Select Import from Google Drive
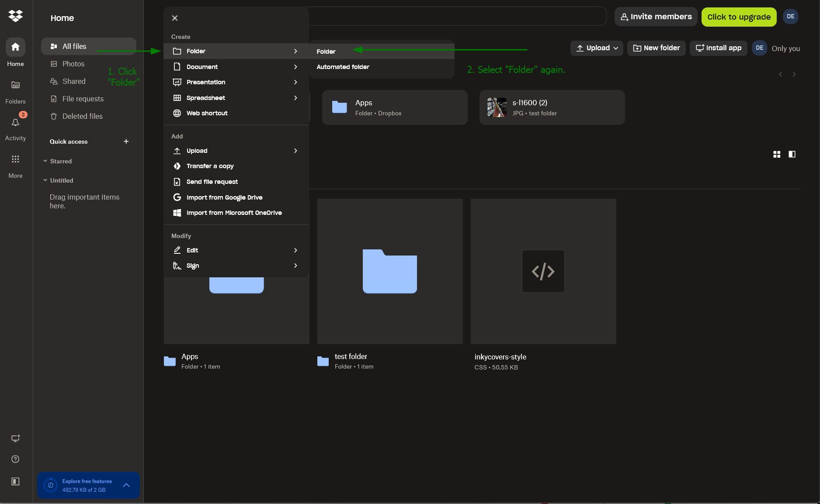The image size is (820, 504). 236,197
